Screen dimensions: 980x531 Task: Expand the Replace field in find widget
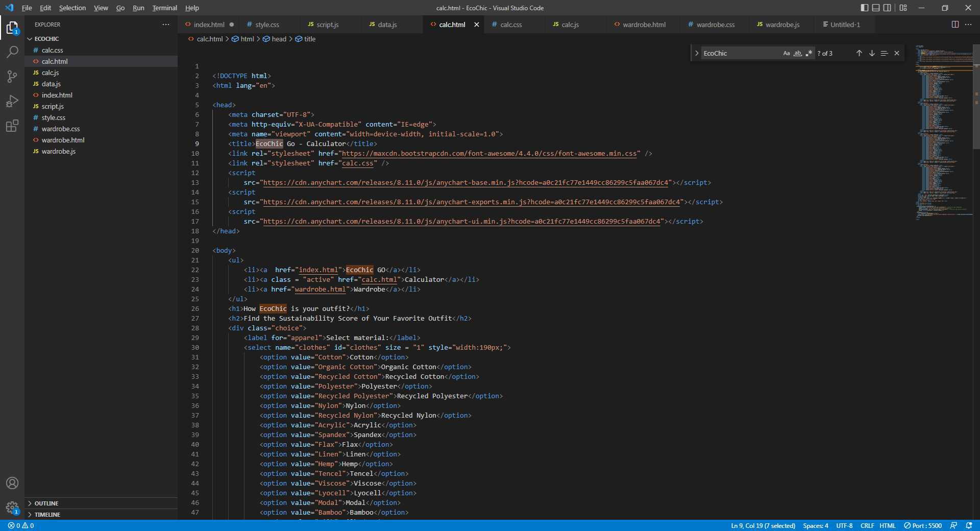pyautogui.click(x=697, y=53)
